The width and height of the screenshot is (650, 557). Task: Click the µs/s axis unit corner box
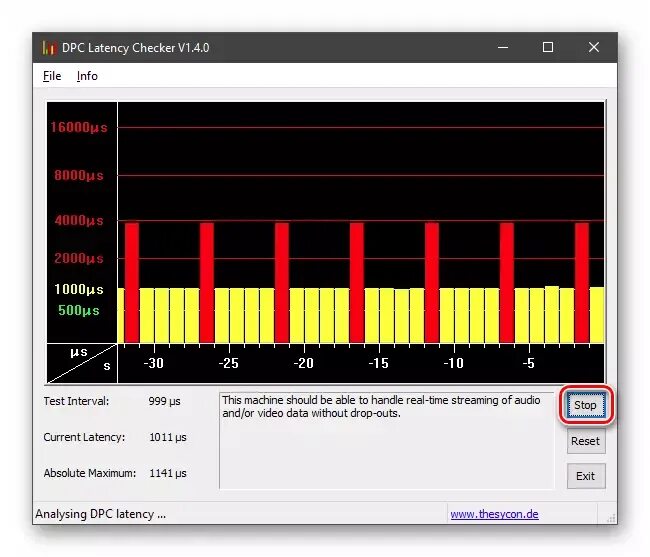[x=82, y=363]
